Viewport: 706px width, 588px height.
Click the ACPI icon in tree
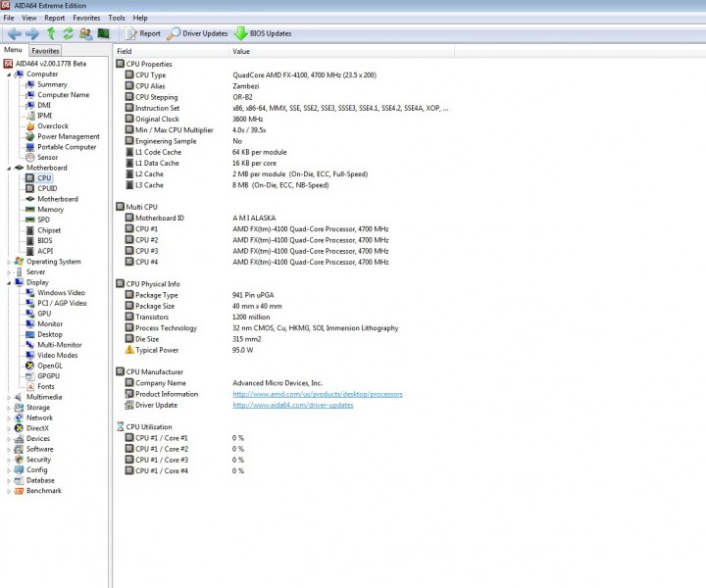[29, 251]
